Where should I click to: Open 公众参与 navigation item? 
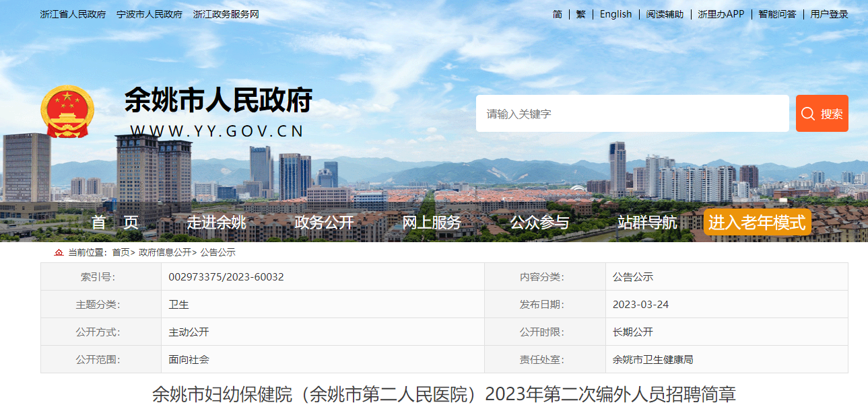[540, 223]
